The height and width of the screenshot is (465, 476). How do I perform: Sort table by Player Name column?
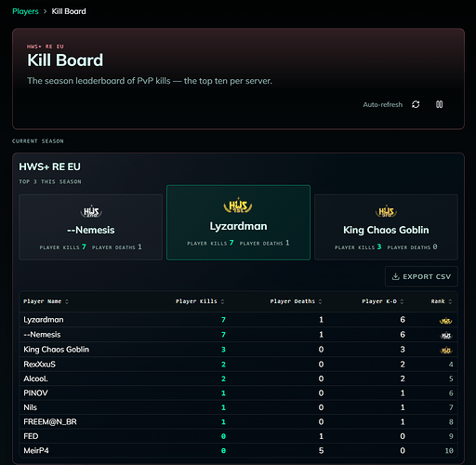coord(46,301)
